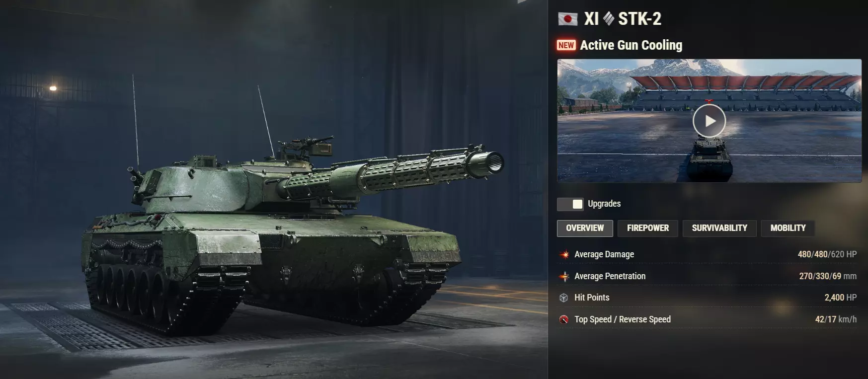
Task: Click the tier diamond icon beside STK-2
Action: [x=609, y=19]
